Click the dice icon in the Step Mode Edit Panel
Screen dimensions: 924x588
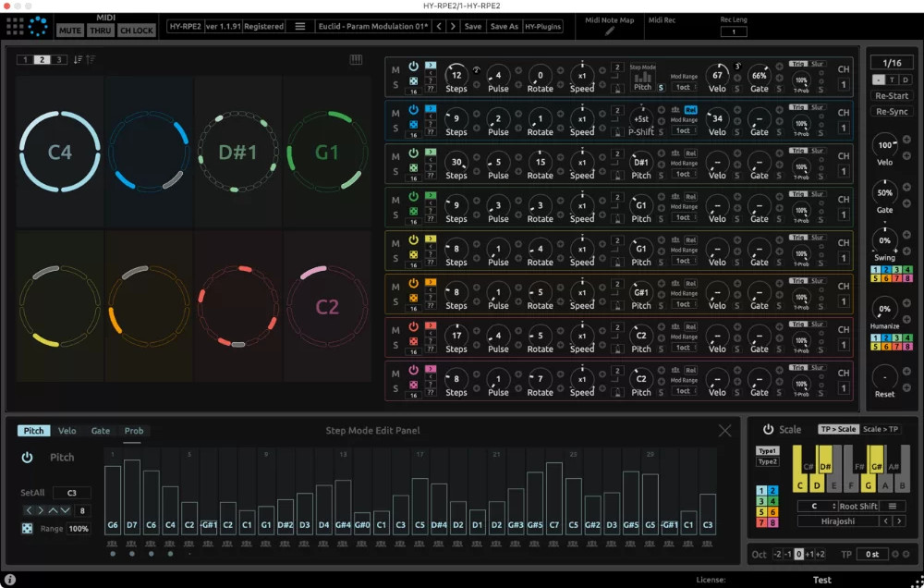coord(27,528)
